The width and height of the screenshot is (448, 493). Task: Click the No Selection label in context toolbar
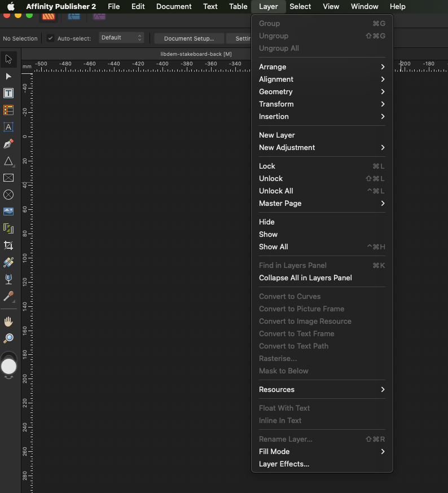point(20,38)
